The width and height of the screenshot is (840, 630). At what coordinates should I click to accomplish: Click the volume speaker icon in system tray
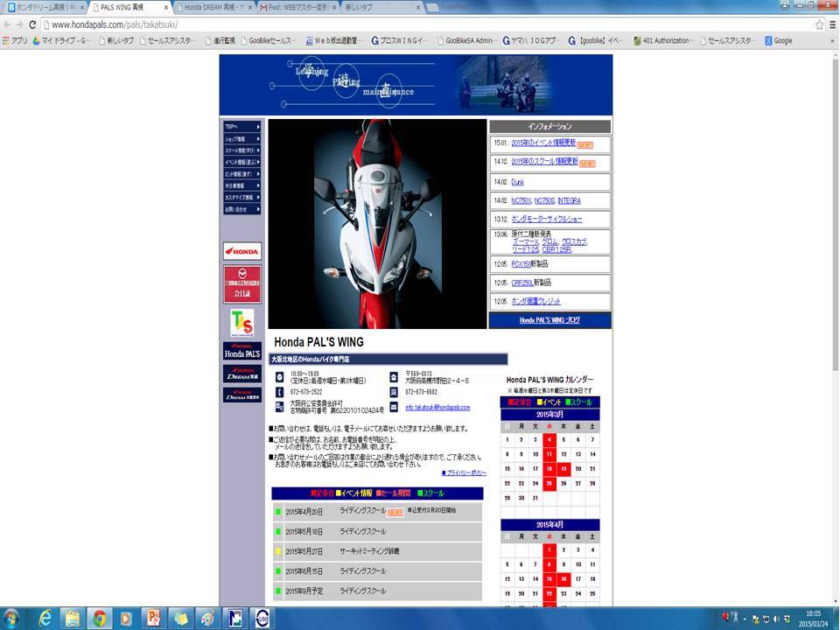click(x=776, y=619)
